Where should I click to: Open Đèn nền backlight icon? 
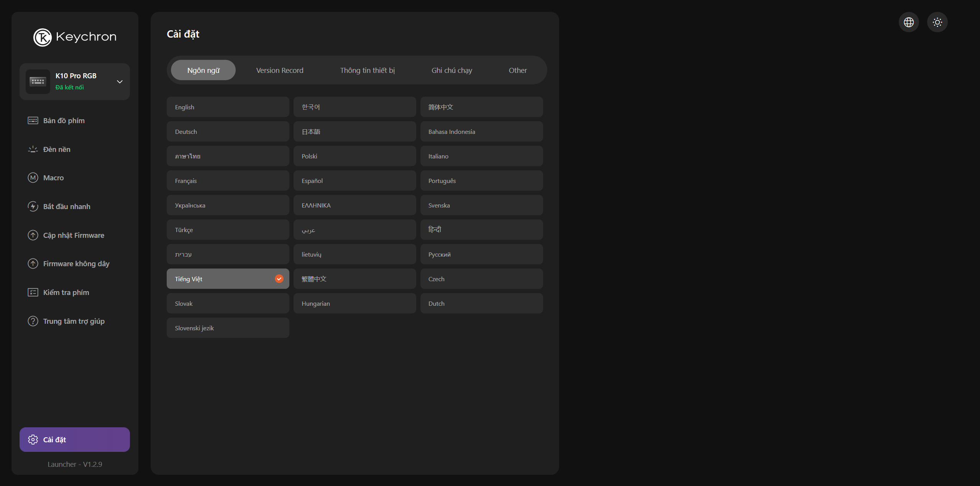pyautogui.click(x=33, y=149)
